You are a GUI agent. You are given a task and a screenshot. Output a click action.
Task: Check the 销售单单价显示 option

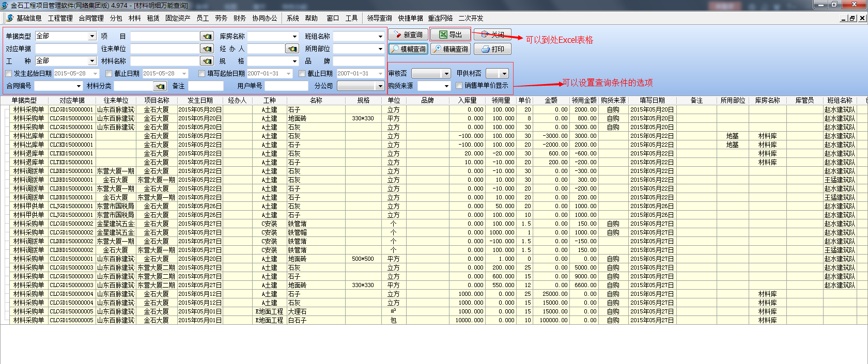(459, 86)
